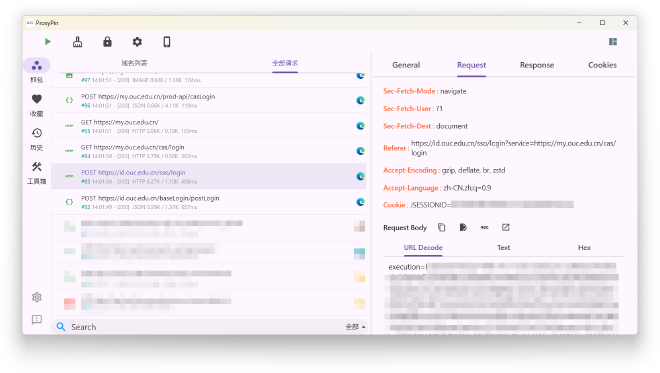Switch body view to URL Decode
Screen dimensions: 660x373
coord(423,248)
